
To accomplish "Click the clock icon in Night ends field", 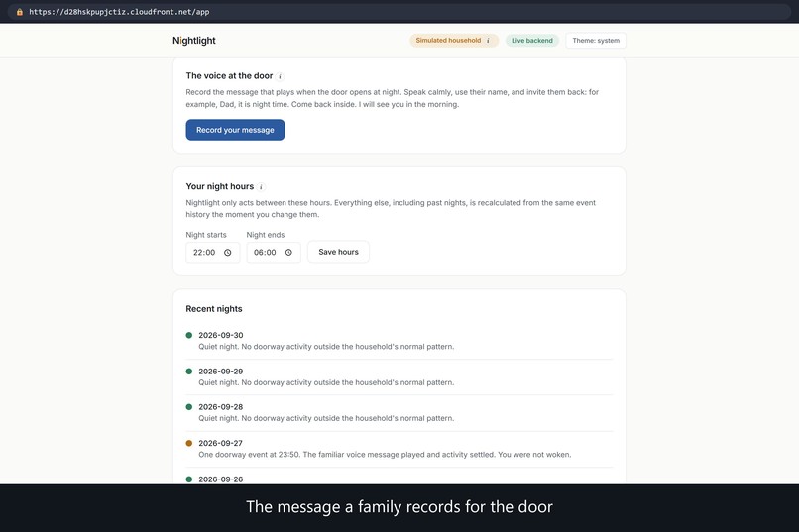I will coord(288,252).
